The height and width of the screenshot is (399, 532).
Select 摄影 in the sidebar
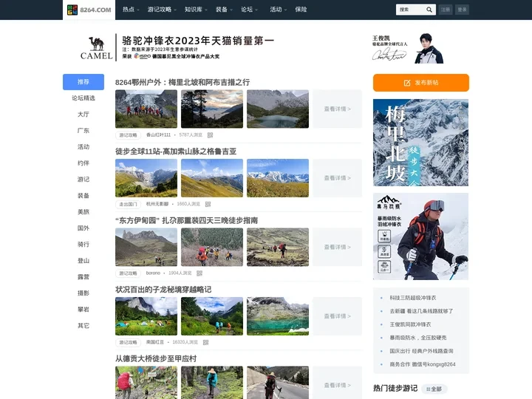(x=83, y=293)
